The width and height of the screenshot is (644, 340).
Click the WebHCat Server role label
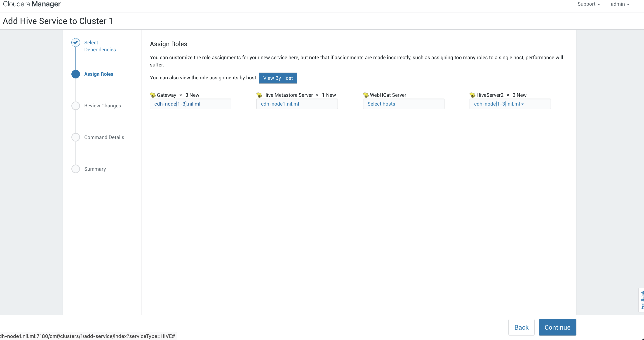pyautogui.click(x=388, y=95)
